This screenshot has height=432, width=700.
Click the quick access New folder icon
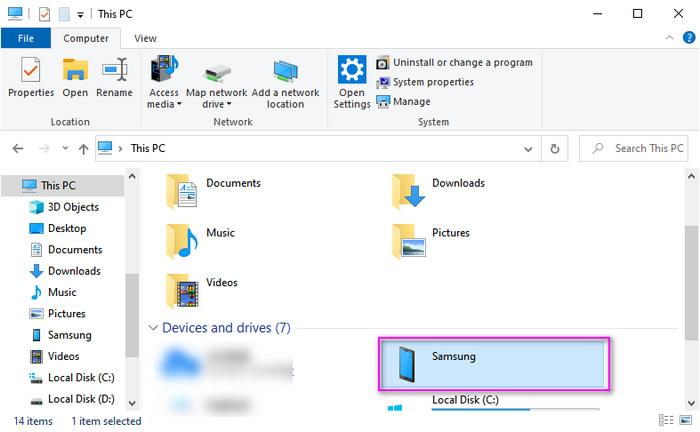tap(64, 14)
